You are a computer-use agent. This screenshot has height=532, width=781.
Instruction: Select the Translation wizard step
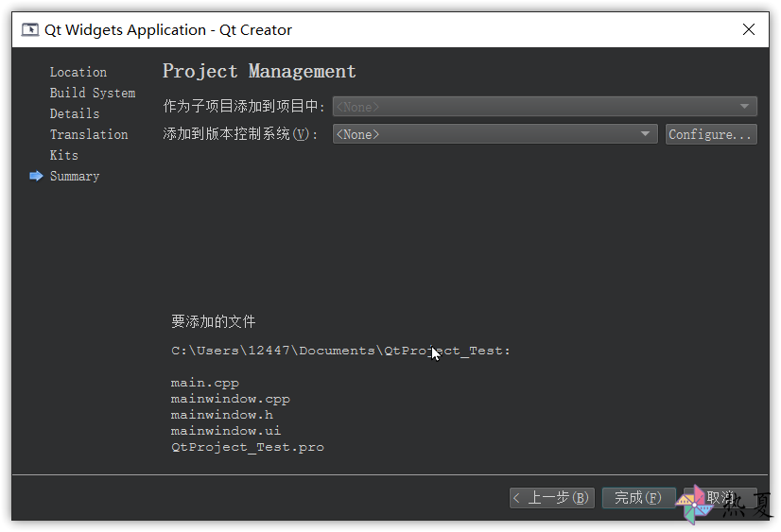click(x=89, y=135)
